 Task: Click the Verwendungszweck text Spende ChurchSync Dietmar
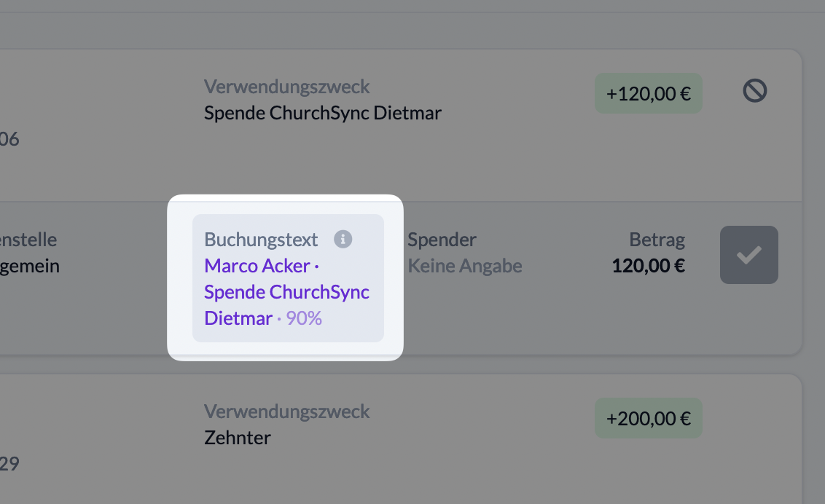coord(323,113)
